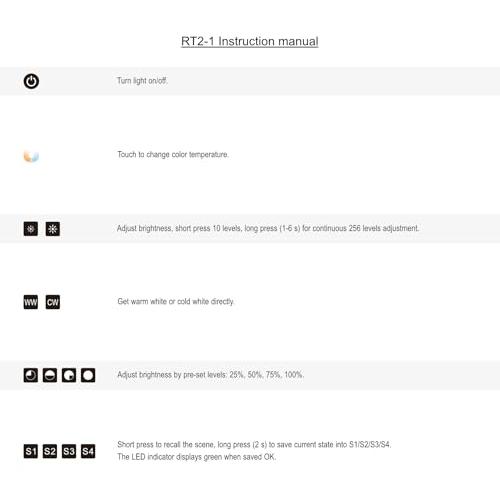Image resolution: width=500 pixels, height=500 pixels.
Task: Click the S2 scene icon
Action: pos(50,451)
